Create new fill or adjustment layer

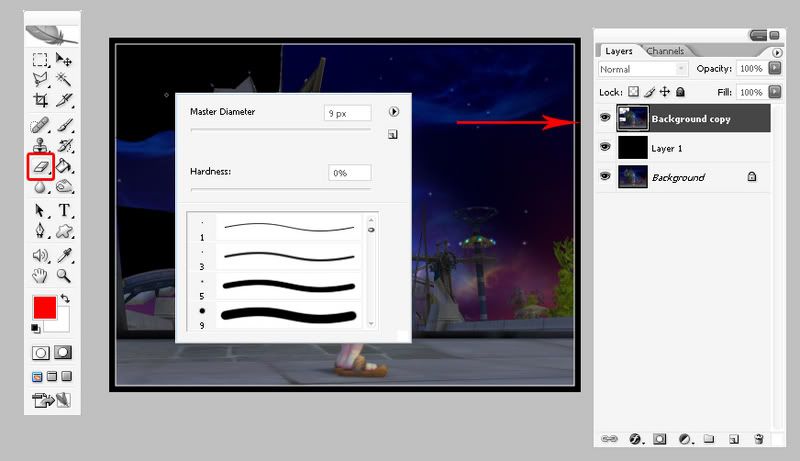pyautogui.click(x=685, y=439)
